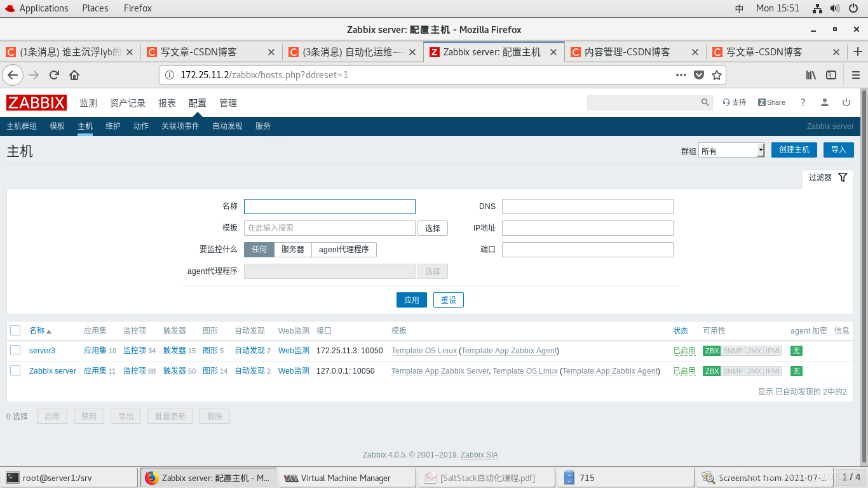Screen dimensions: 868x488
Task: Focus the DNS filter input
Action: coord(588,207)
